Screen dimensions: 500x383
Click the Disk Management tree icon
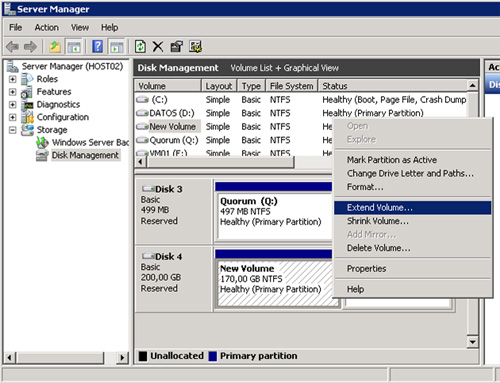point(42,155)
